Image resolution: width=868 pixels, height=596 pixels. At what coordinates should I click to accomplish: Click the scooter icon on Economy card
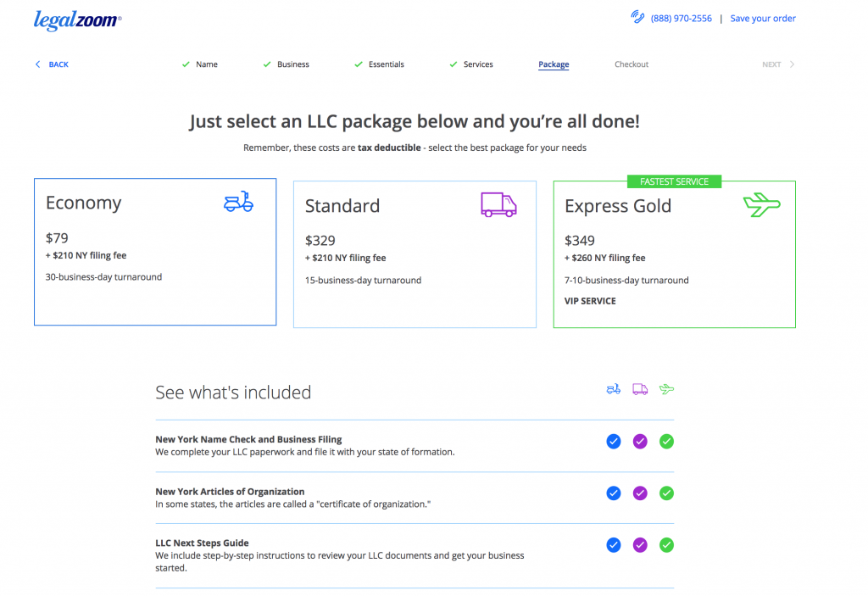click(238, 202)
